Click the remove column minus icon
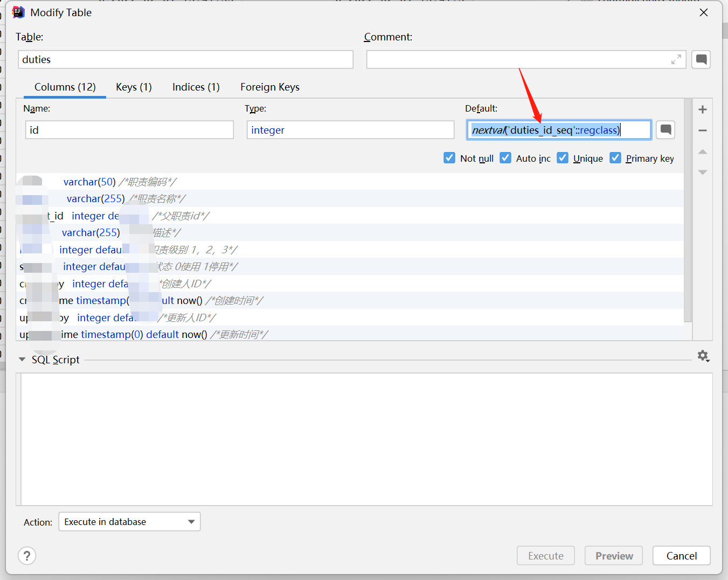 tap(702, 130)
